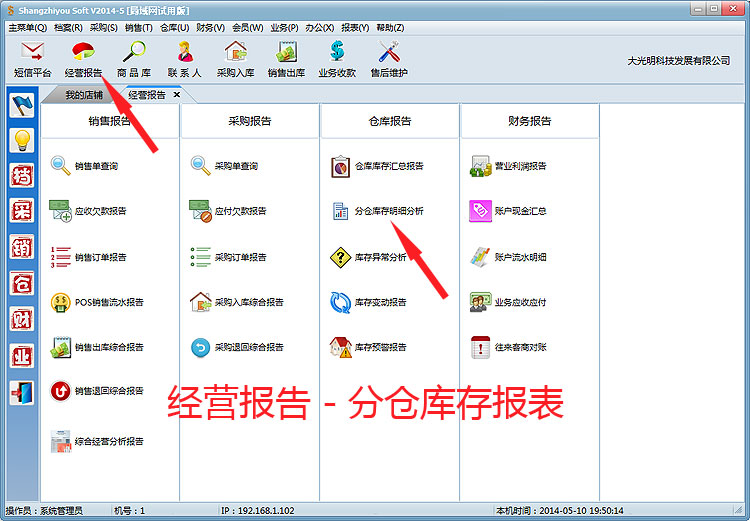The image size is (750, 521).
Task: Click the light bulb sidebar icon
Action: pos(21,140)
